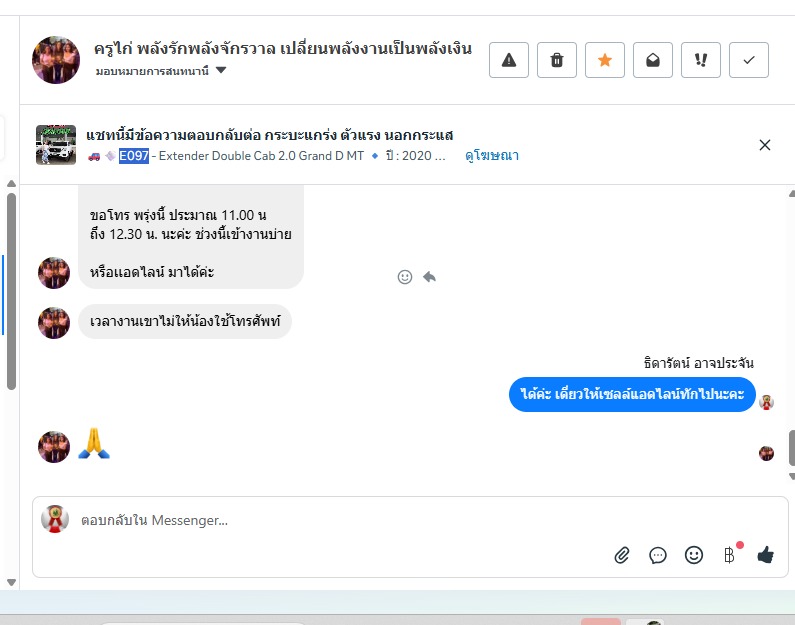Image resolution: width=795 pixels, height=625 pixels.
Task: Delete conversation using trash can icon
Action: click(x=557, y=60)
